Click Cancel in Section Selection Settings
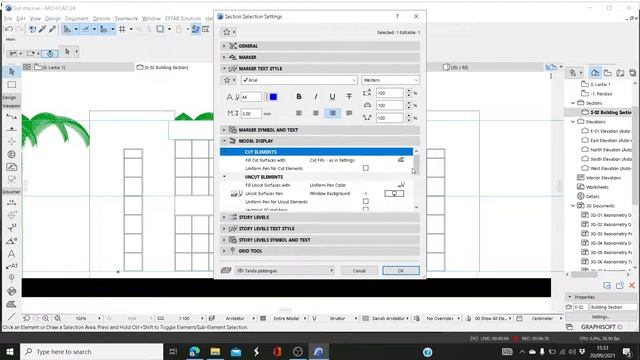The height and width of the screenshot is (360, 640). [359, 271]
